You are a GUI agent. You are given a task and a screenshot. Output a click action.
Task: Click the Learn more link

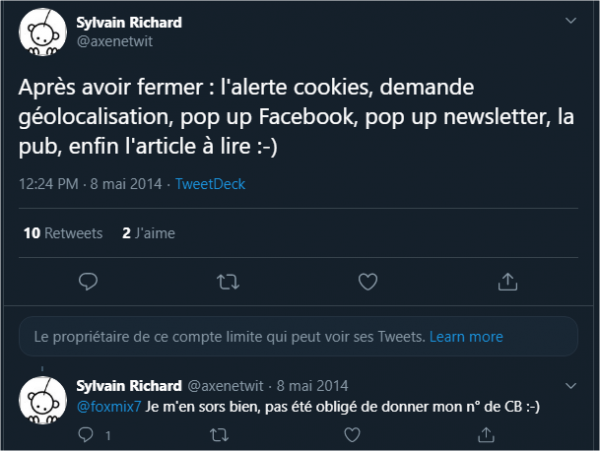pos(466,337)
